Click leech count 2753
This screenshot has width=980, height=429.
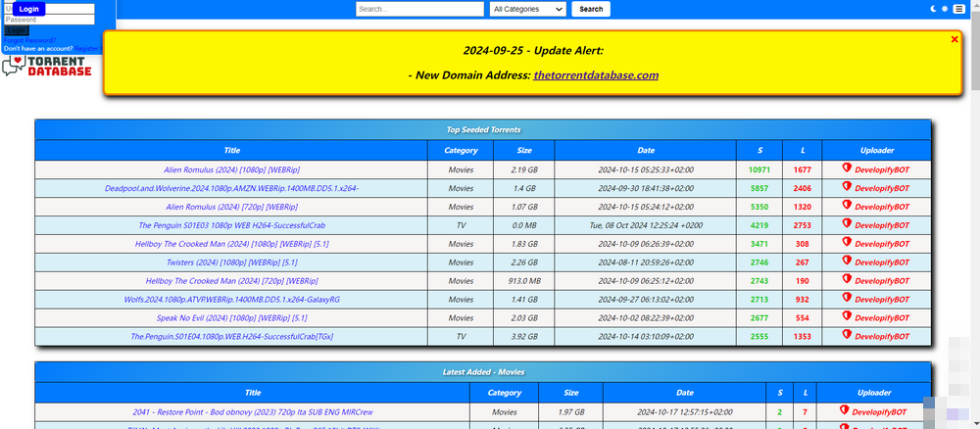[803, 225]
